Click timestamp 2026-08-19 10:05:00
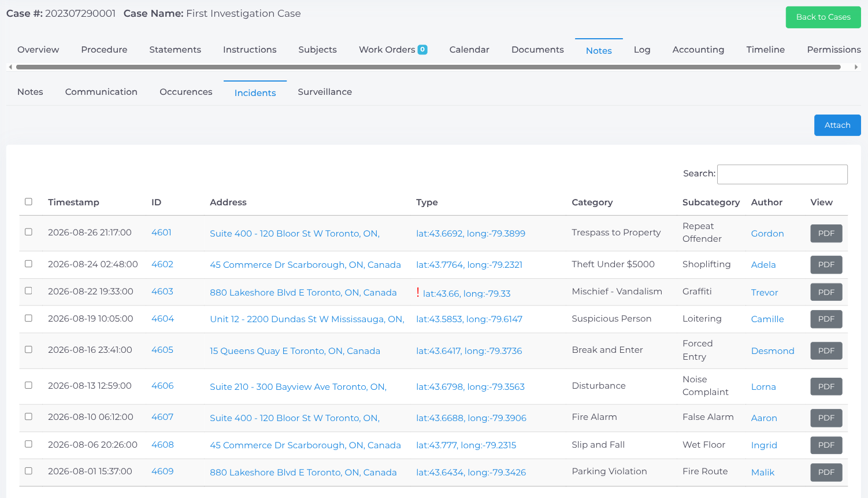The height and width of the screenshot is (498, 868). click(x=91, y=319)
